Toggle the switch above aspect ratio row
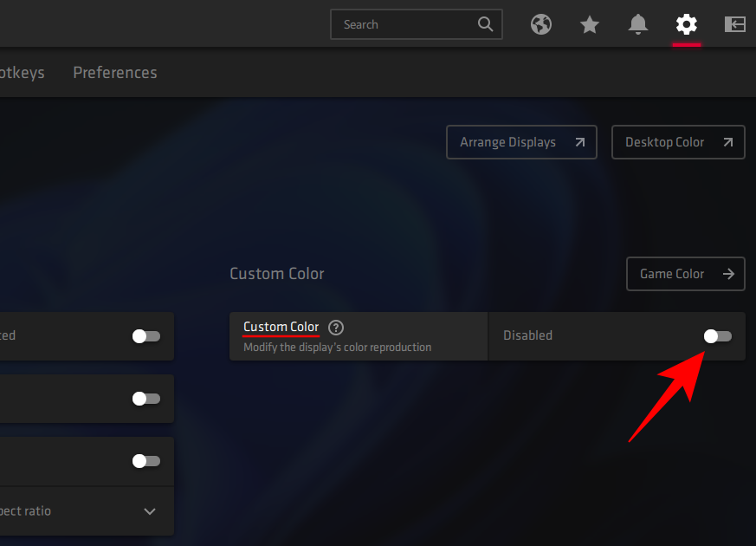The height and width of the screenshot is (546, 756). point(146,461)
